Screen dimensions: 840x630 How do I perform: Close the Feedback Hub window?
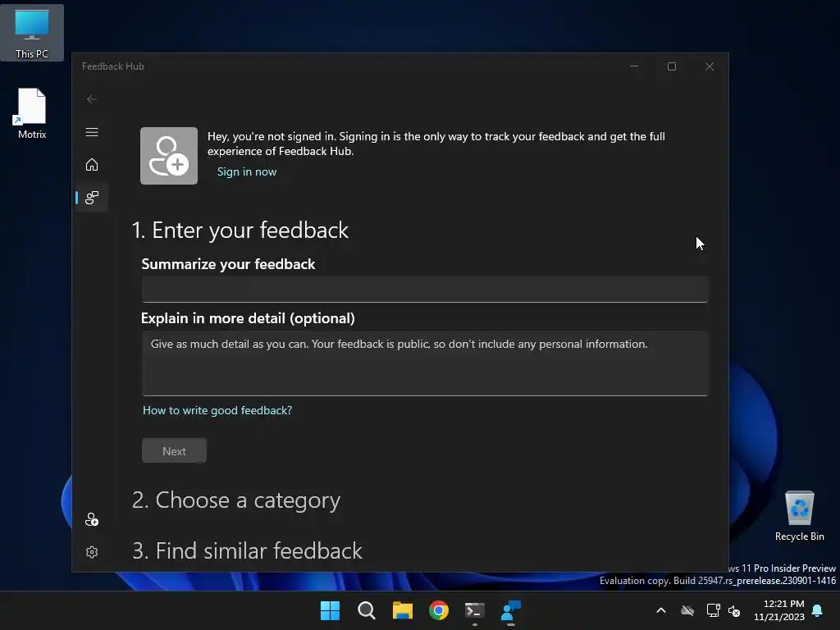pos(710,66)
